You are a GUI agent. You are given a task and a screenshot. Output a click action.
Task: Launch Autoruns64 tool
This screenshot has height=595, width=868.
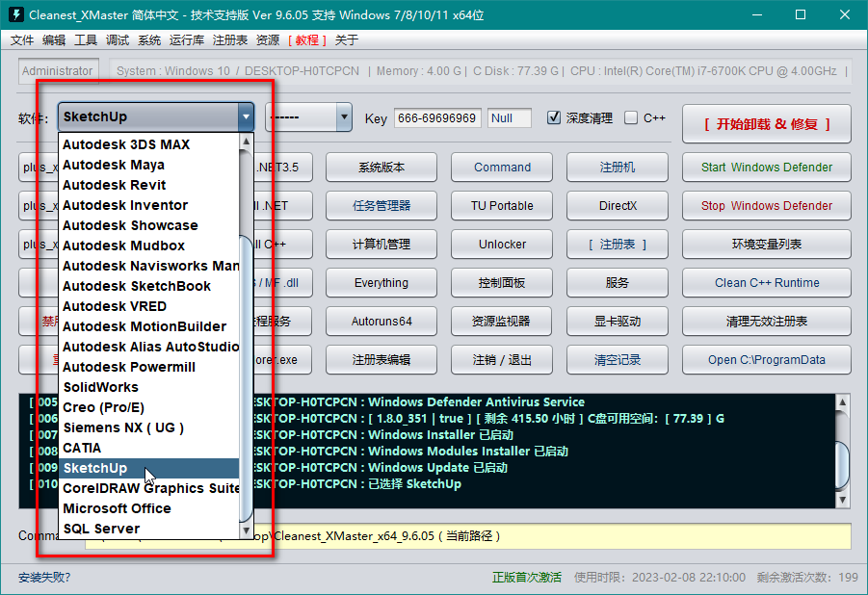(381, 321)
